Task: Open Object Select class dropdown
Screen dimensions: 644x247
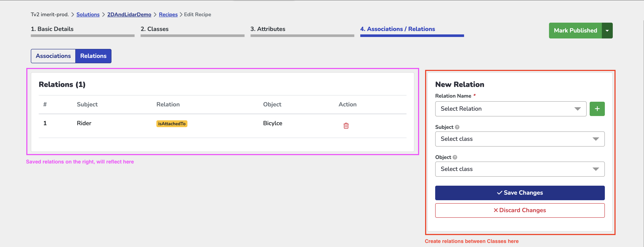Action: pyautogui.click(x=519, y=169)
